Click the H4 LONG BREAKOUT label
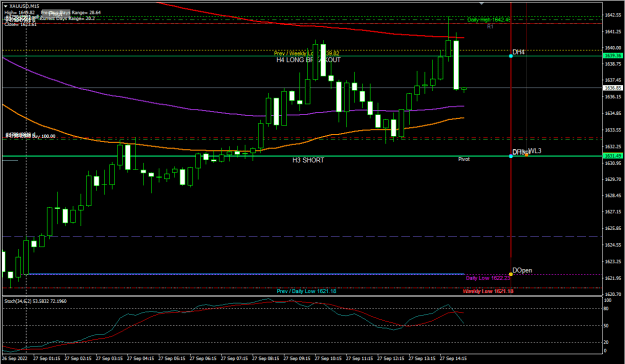This screenshot has height=364, width=625. coord(309,60)
